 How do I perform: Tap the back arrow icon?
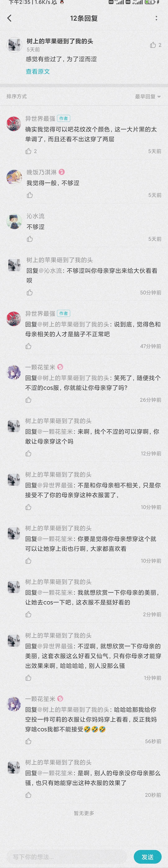click(9, 18)
